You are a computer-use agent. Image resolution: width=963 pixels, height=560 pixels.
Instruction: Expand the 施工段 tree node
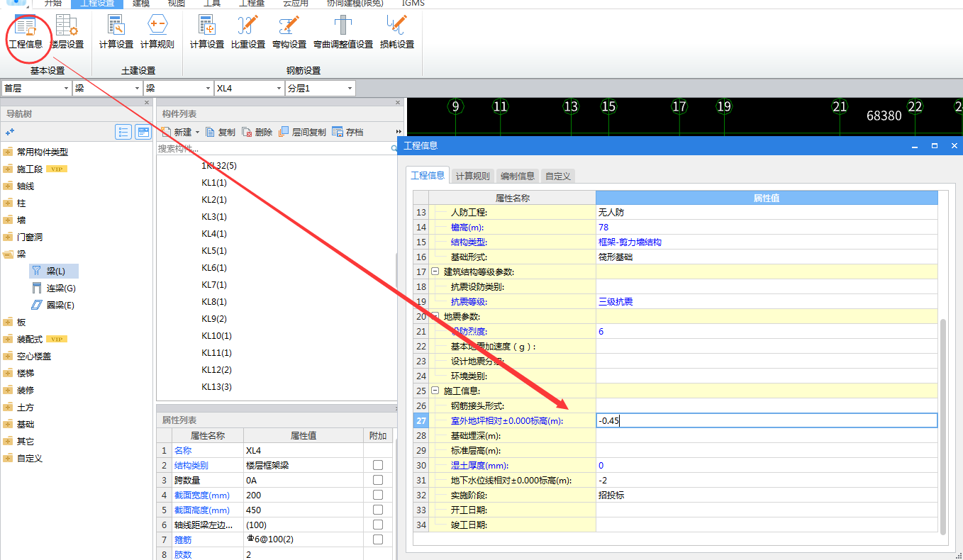click(8, 169)
